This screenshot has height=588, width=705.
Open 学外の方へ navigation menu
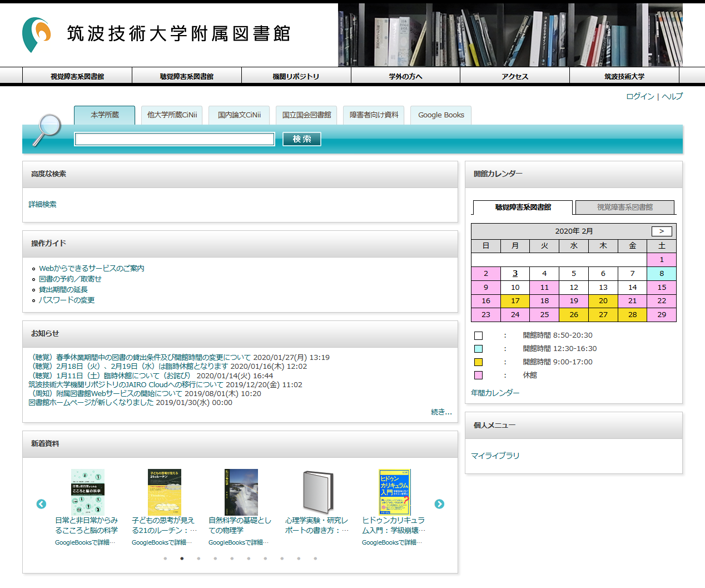pos(405,76)
